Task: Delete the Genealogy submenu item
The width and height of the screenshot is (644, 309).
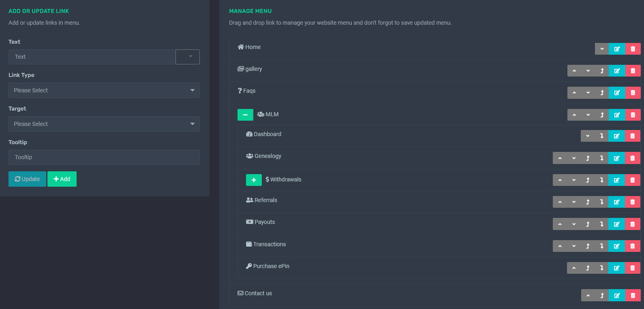Action: click(632, 158)
